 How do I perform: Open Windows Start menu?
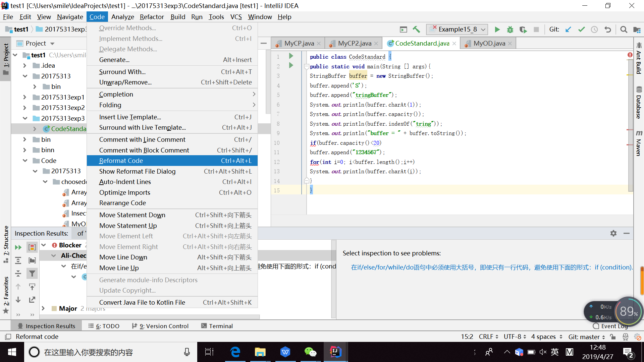[x=12, y=352]
